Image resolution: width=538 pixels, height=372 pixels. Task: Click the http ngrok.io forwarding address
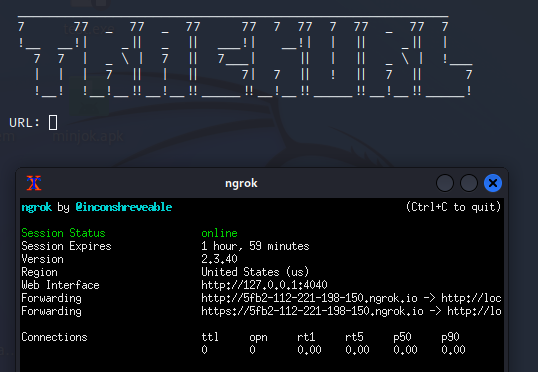[x=309, y=298]
